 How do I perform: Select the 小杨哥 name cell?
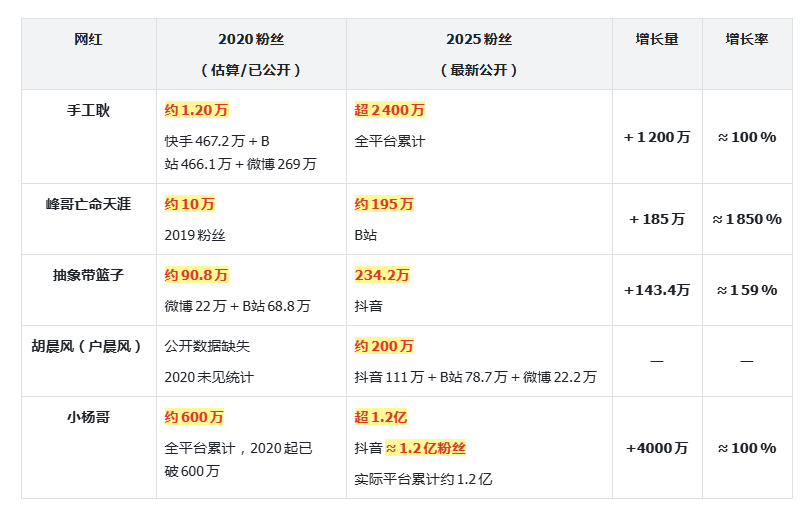click(x=88, y=417)
